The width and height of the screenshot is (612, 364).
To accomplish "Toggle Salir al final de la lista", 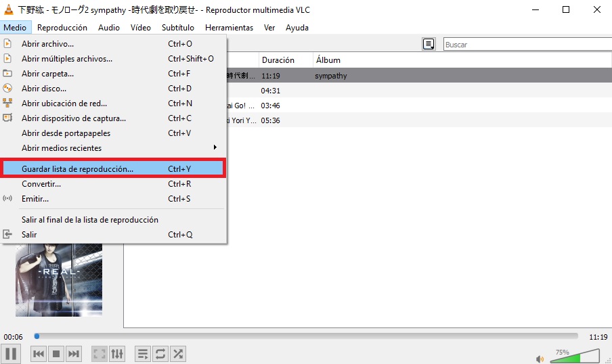I will (113, 220).
